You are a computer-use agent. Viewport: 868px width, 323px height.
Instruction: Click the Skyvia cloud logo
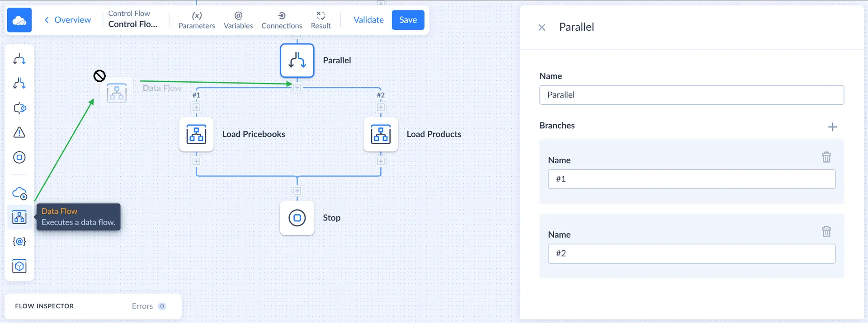[x=19, y=20]
